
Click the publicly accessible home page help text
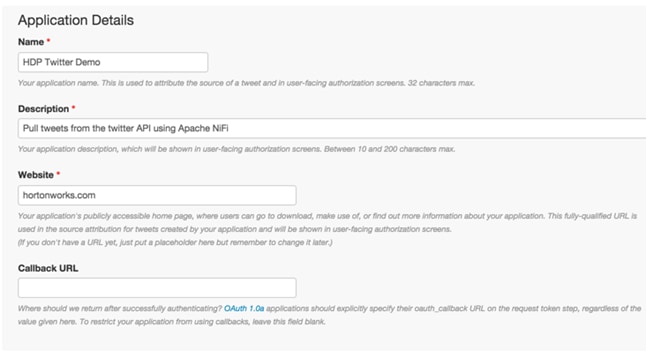click(x=327, y=222)
